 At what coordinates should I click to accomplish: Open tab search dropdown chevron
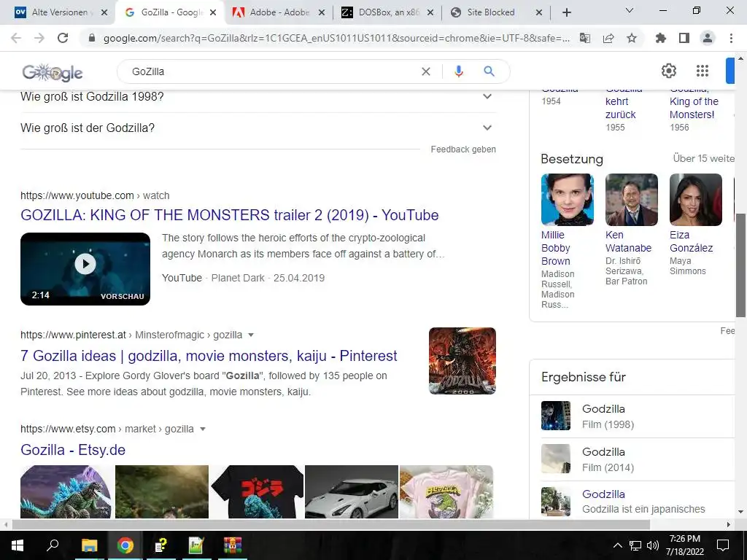(630, 10)
